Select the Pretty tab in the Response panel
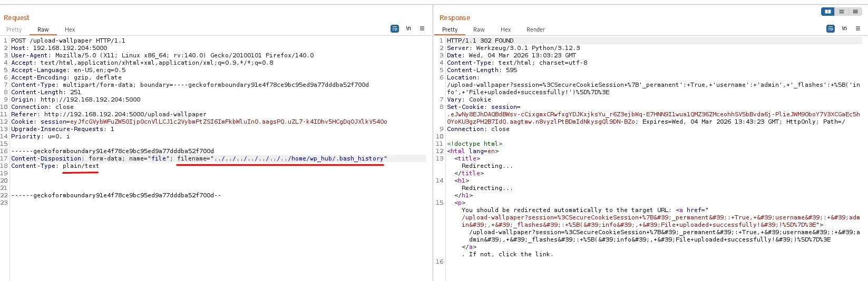This screenshot has width=868, height=281. pos(450,29)
